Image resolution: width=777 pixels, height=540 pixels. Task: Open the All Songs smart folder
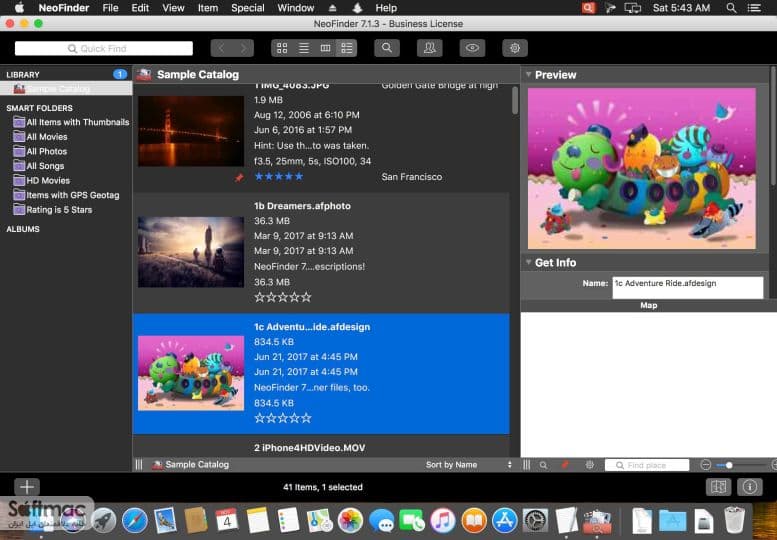coord(39,166)
